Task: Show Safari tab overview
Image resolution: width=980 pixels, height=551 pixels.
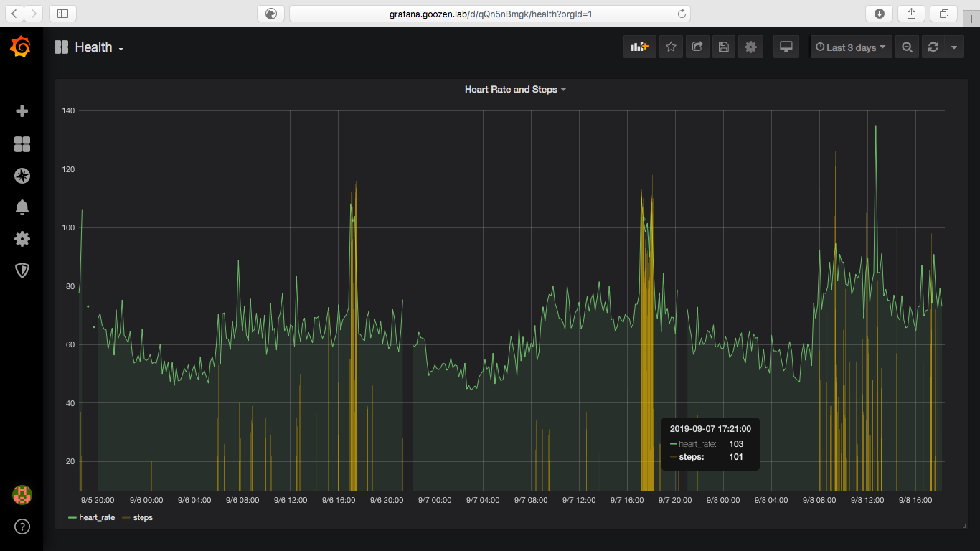Action: pos(943,13)
